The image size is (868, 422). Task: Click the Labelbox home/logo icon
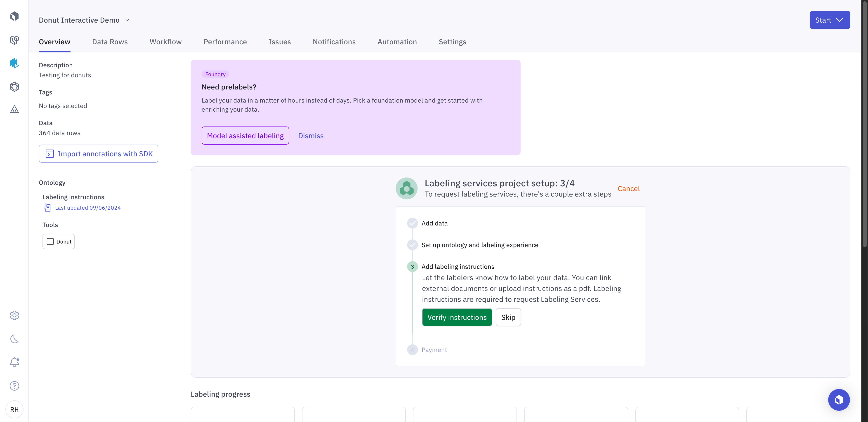pyautogui.click(x=14, y=16)
